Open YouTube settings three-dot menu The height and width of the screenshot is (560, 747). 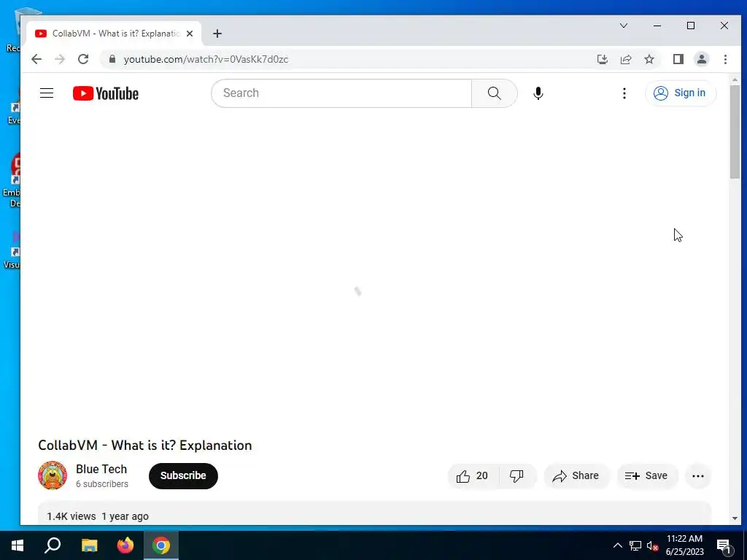coord(624,93)
